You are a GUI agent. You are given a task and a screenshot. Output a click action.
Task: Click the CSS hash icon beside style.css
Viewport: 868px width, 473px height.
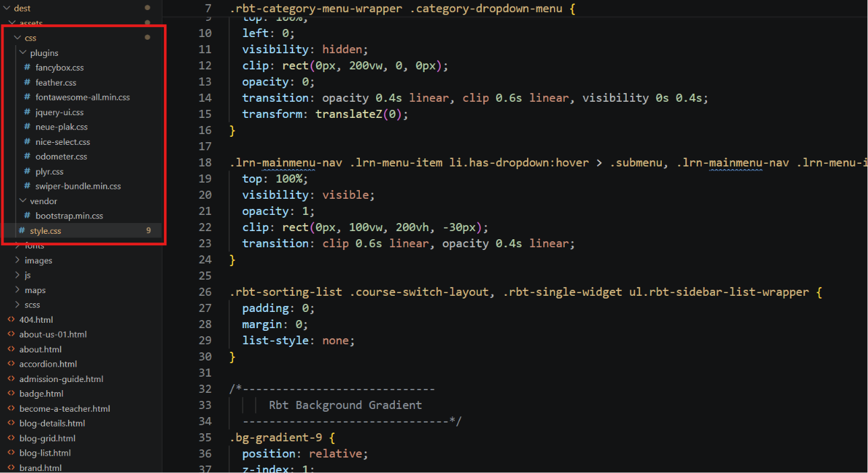(x=22, y=230)
